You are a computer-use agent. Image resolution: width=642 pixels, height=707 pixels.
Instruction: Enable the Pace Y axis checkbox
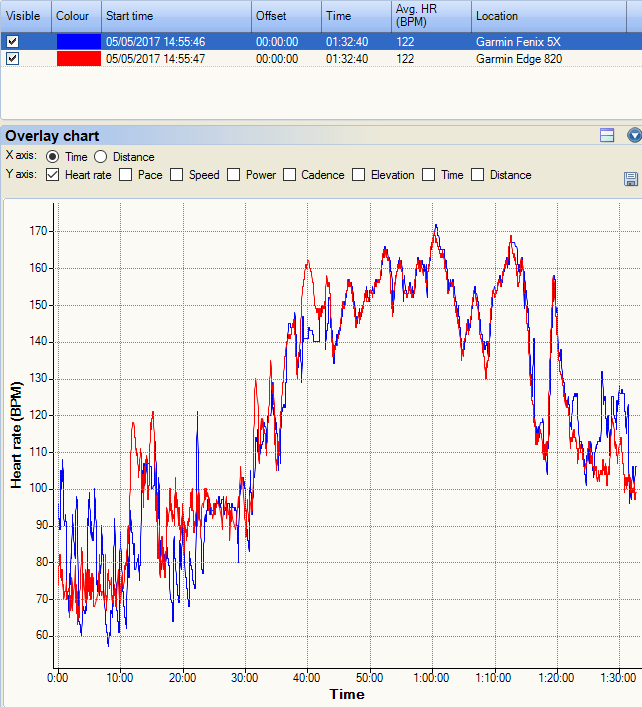coord(126,175)
